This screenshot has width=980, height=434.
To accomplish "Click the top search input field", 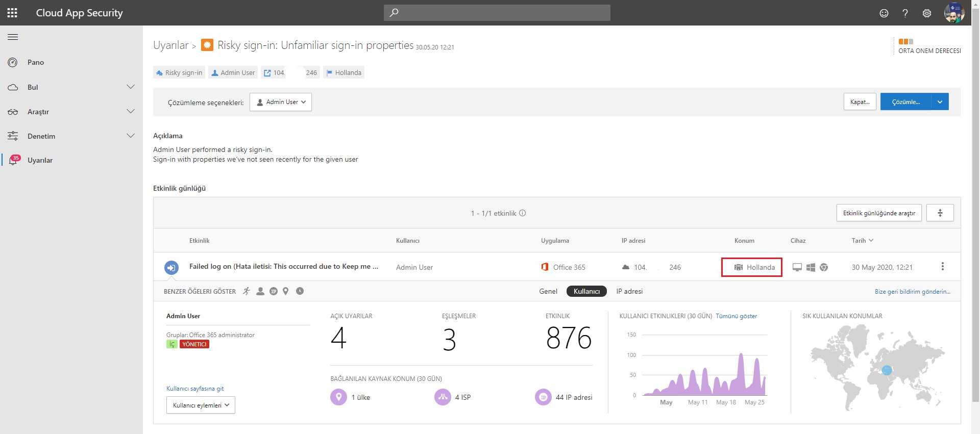I will pos(497,13).
